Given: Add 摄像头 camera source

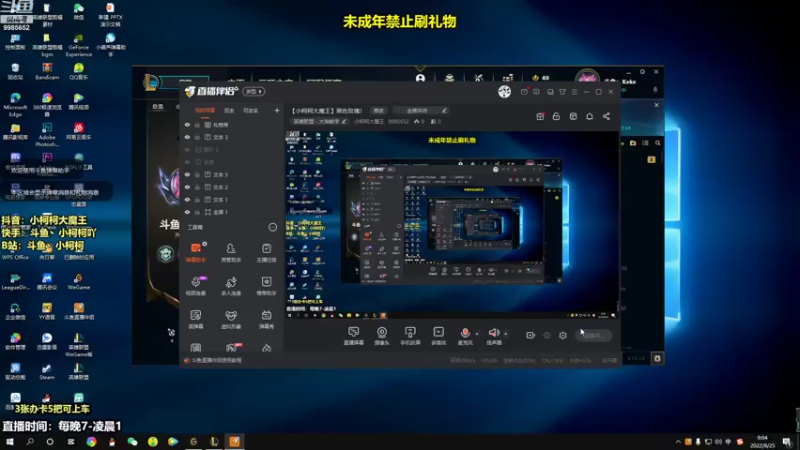Looking at the screenshot, I should pyautogui.click(x=382, y=336).
